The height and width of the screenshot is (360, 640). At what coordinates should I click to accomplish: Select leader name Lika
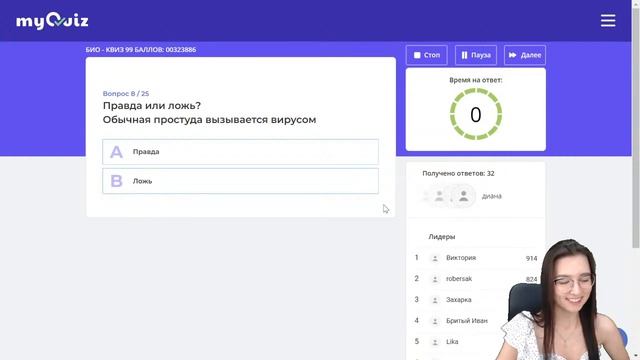(452, 342)
